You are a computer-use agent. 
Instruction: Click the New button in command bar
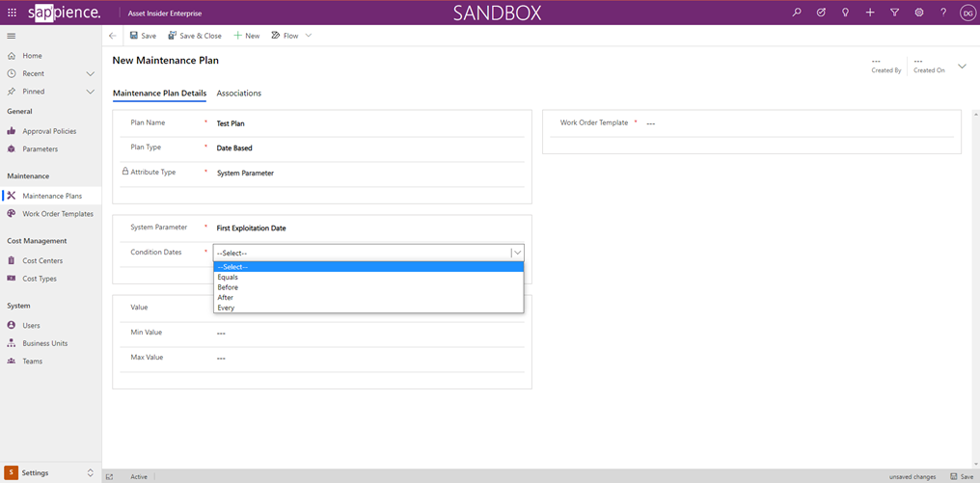(247, 36)
